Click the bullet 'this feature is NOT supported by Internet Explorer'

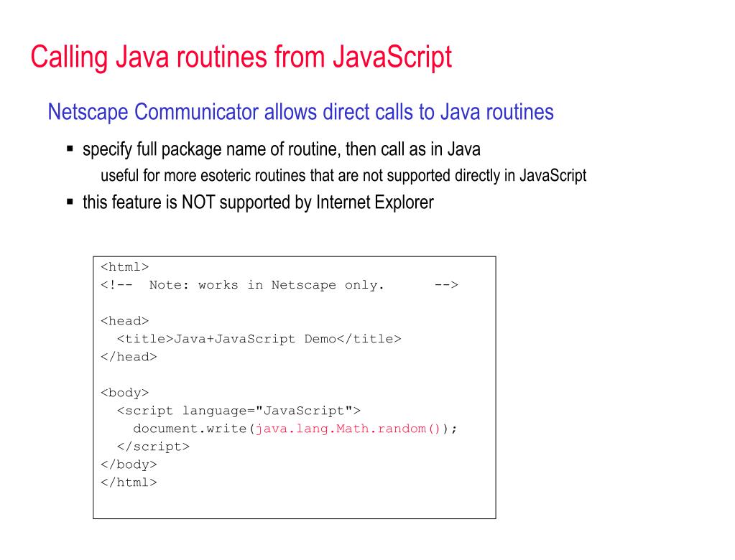(x=258, y=202)
